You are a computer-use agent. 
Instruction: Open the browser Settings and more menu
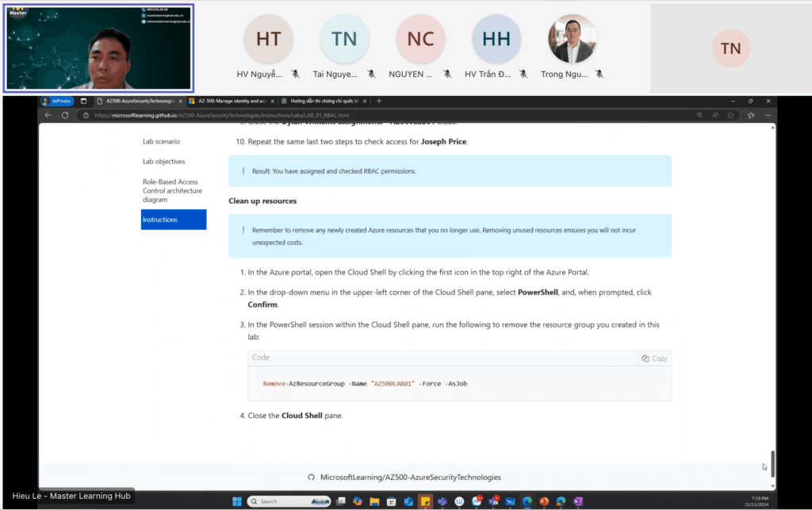coord(768,116)
